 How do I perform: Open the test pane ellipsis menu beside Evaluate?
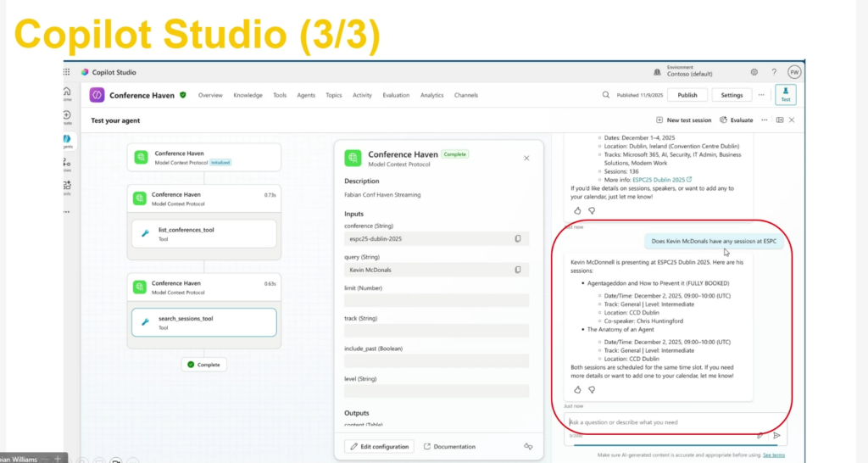point(765,120)
